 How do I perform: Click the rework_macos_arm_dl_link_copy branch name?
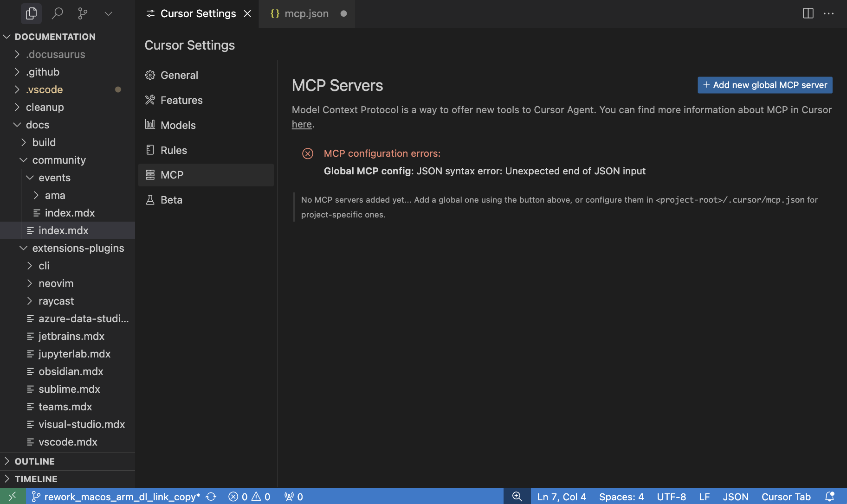click(x=116, y=497)
